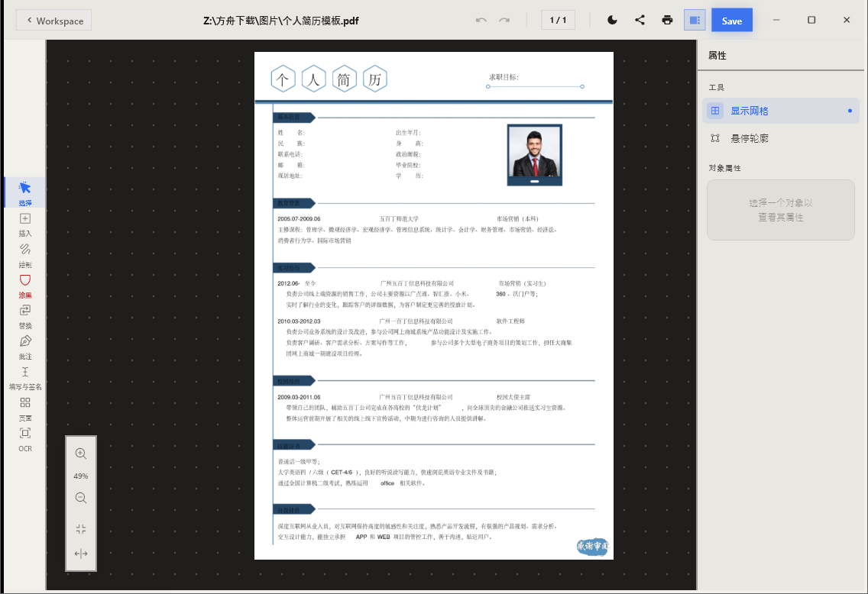The height and width of the screenshot is (594, 868).
Task: Zoom in on the page
Action: (81, 454)
